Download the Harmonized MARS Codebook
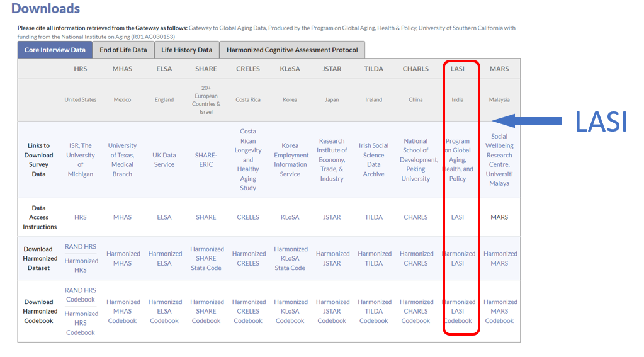The height and width of the screenshot is (357, 644). 500,312
